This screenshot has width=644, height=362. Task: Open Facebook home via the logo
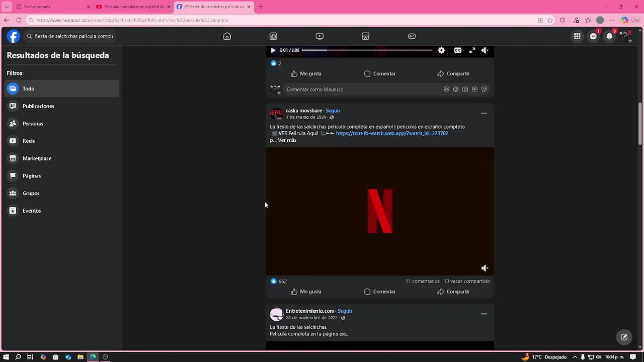[13, 36]
